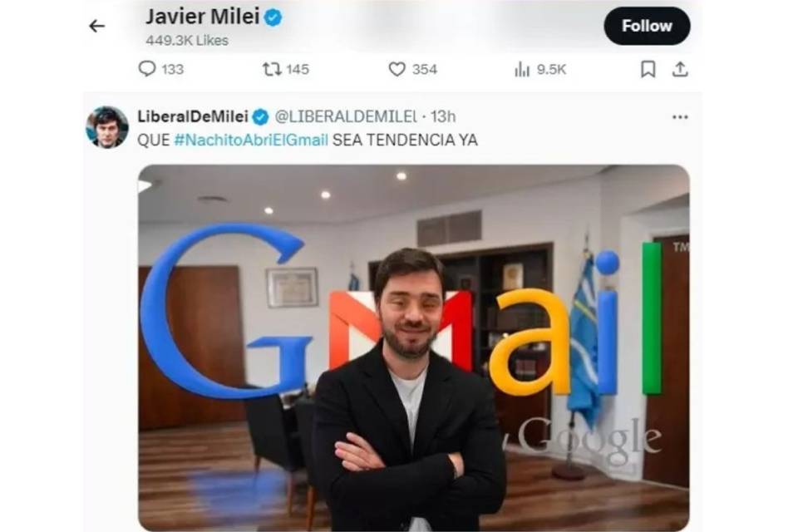Open the Gmail meme image
The width and height of the screenshot is (798, 532).
pyautogui.click(x=414, y=347)
